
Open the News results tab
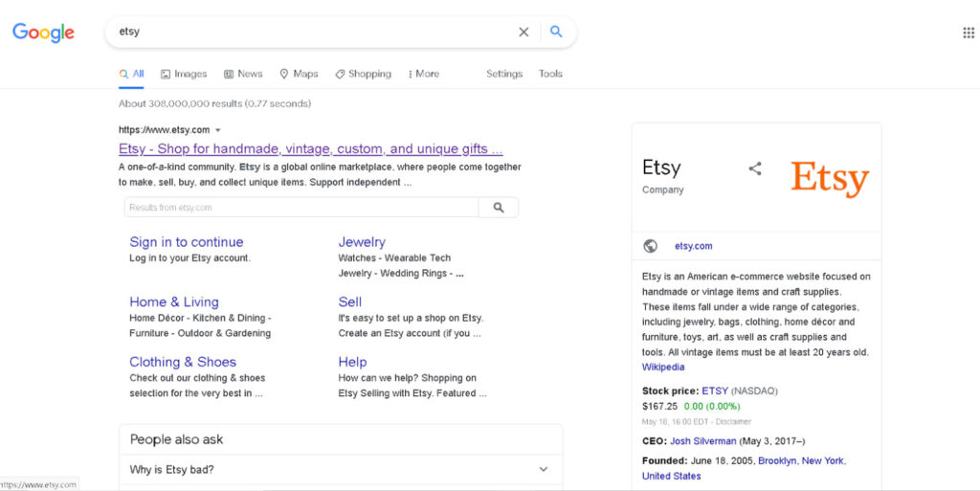[243, 74]
